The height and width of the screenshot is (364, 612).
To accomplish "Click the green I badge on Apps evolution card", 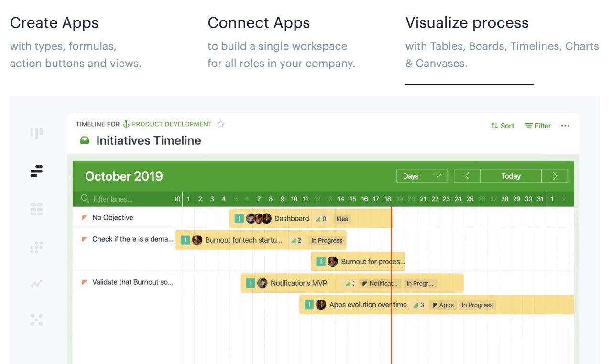I will pos(309,305).
